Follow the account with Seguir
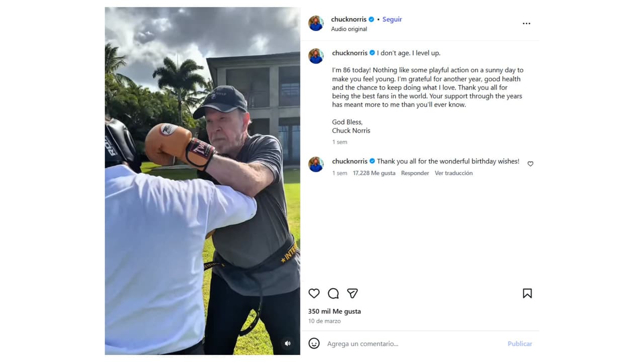This screenshot has width=644, height=362. 392,19
